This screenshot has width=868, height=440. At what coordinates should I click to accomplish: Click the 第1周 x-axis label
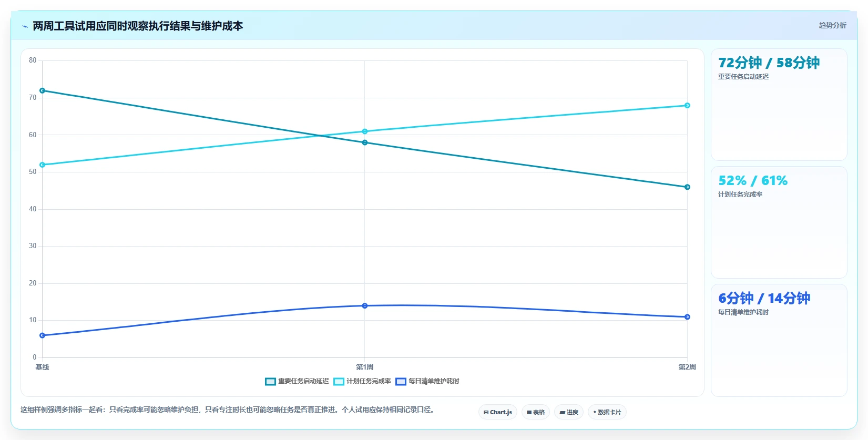point(365,367)
